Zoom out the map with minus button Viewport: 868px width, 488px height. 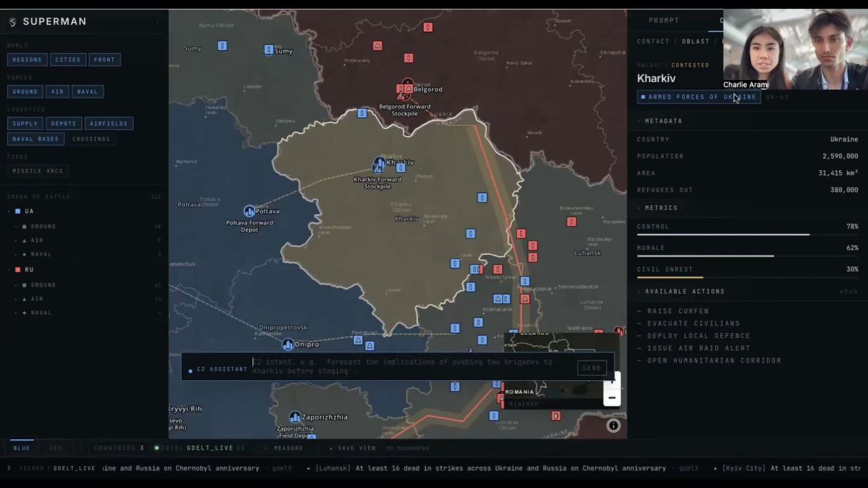coord(612,398)
